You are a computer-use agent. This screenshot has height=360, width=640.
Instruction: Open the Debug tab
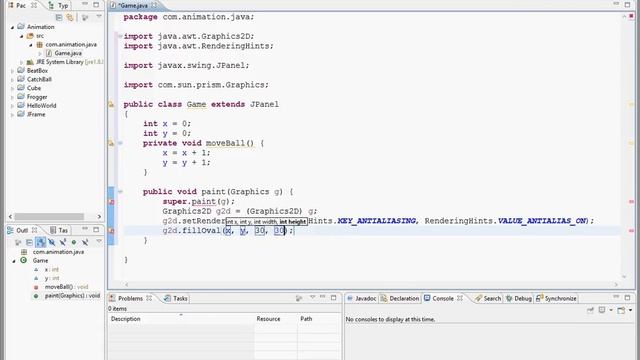pyautogui.click(x=519, y=298)
